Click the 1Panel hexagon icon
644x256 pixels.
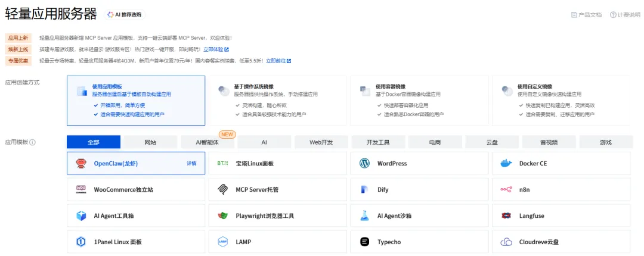[81, 242]
